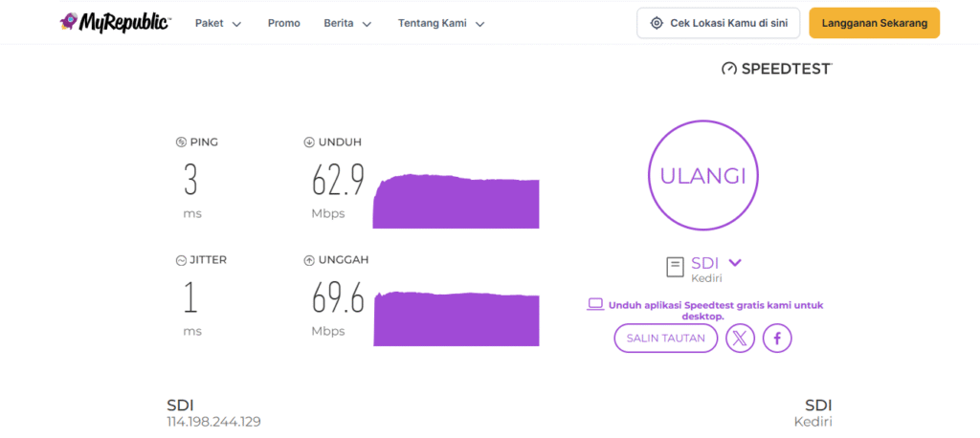Go to the Promo page
980x438 pixels.
283,23
